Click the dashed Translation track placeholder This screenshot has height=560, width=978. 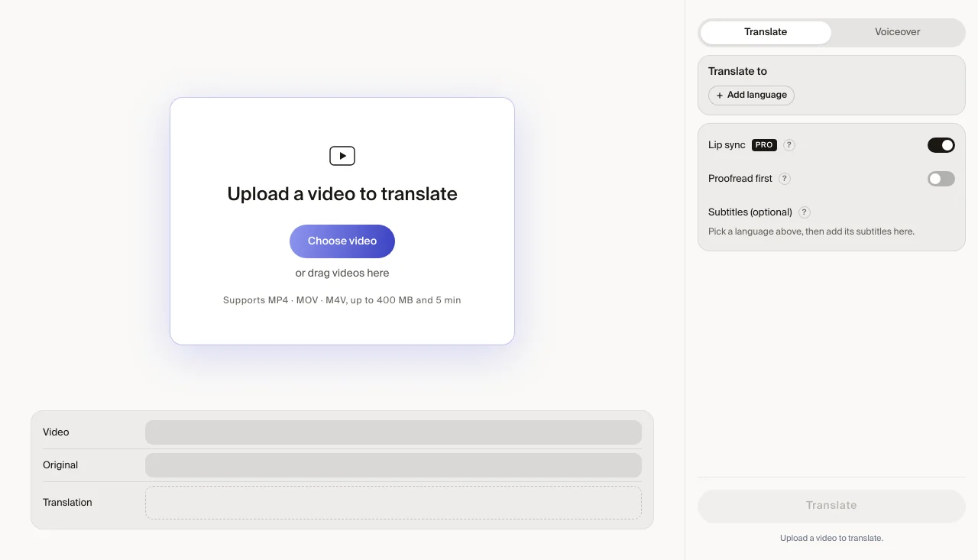(393, 503)
